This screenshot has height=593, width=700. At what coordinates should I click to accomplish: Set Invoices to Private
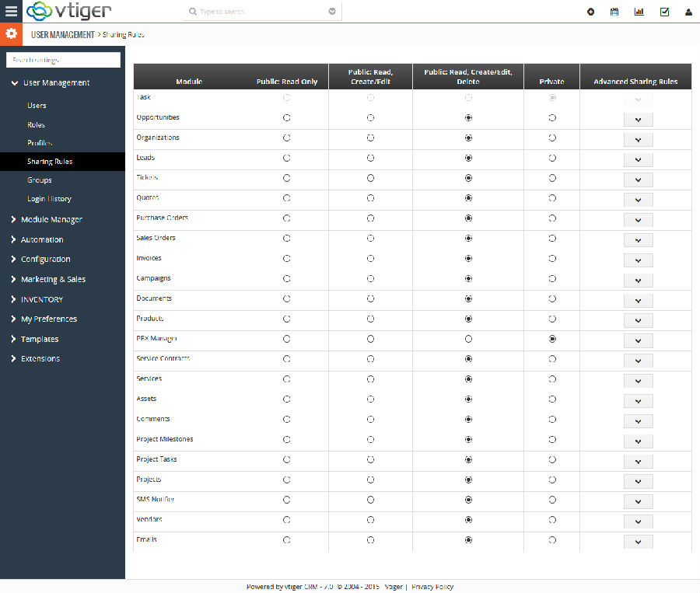(552, 258)
